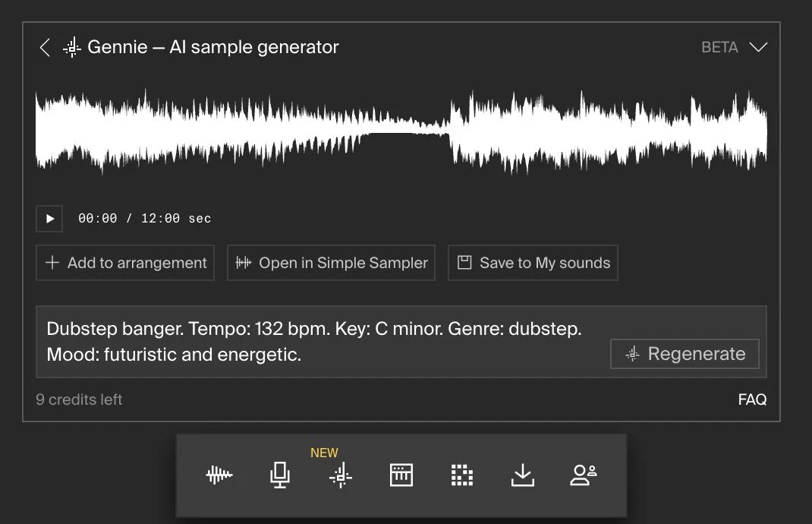The image size is (812, 524).
Task: Open the waveform sounds browser icon
Action: [219, 475]
